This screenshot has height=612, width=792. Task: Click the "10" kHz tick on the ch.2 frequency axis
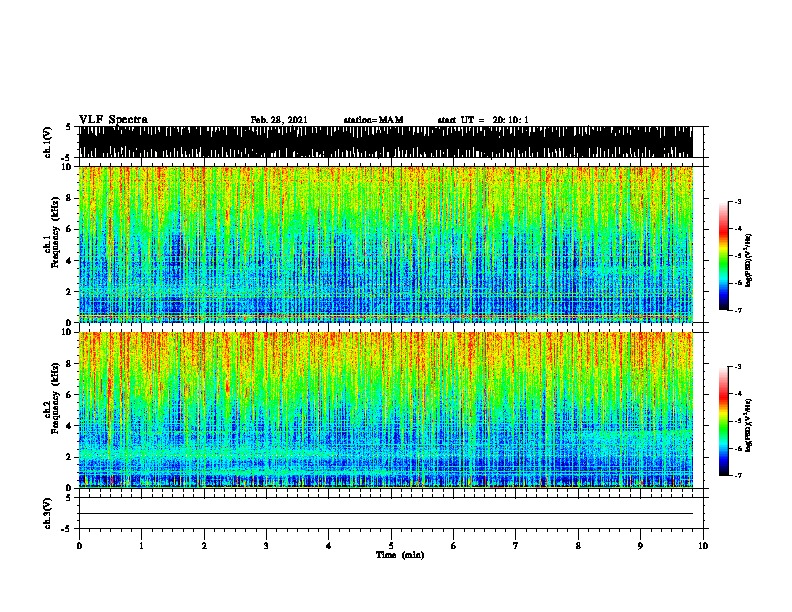[x=68, y=332]
